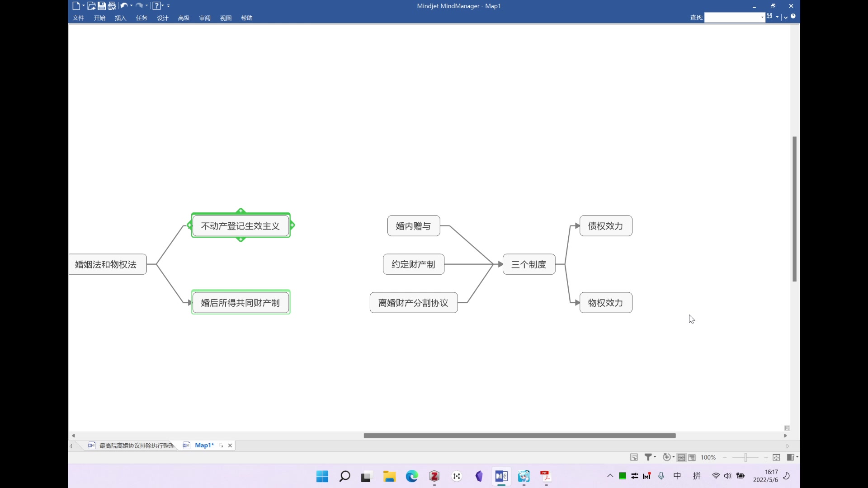868x488 pixels.
Task: Select the 物权效力 topic
Action: point(606,303)
